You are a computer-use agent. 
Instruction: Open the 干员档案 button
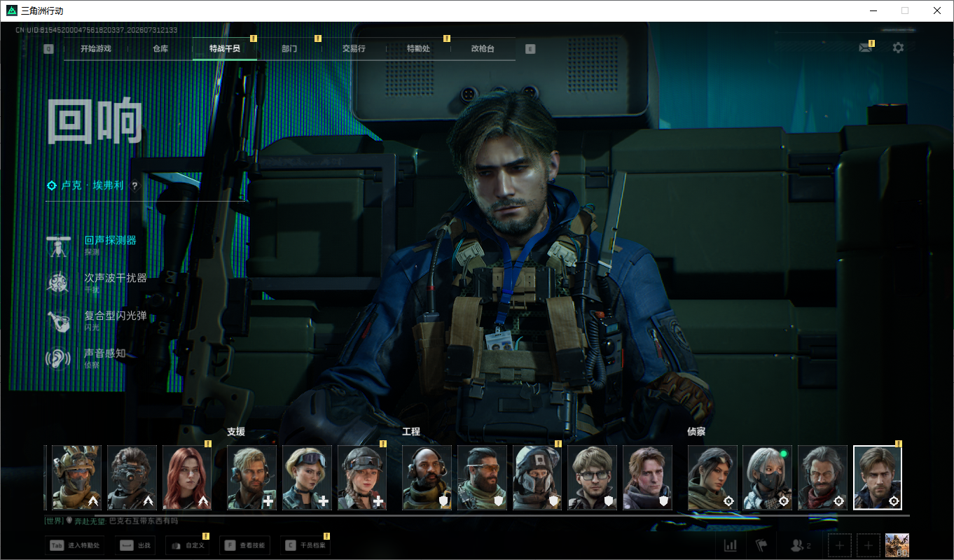pos(305,545)
